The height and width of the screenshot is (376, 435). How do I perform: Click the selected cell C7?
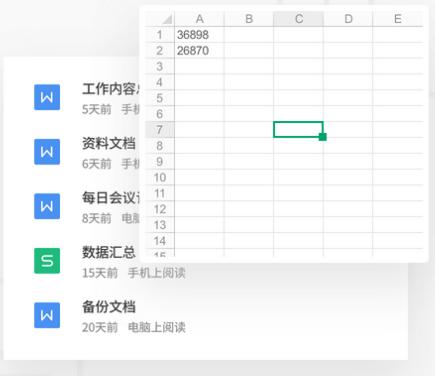point(298,130)
